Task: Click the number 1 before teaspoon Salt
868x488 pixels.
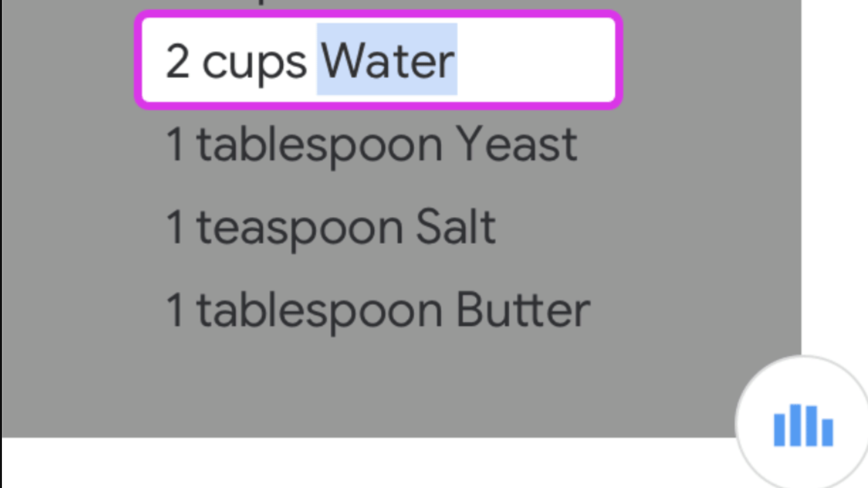Action: click(175, 227)
